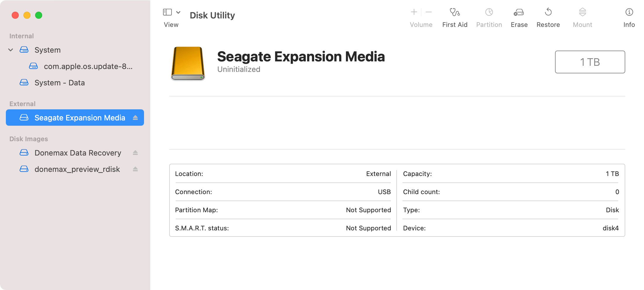This screenshot has width=644, height=290.
Task: Select the Donemax Data Recovery disk image
Action: [x=78, y=153]
